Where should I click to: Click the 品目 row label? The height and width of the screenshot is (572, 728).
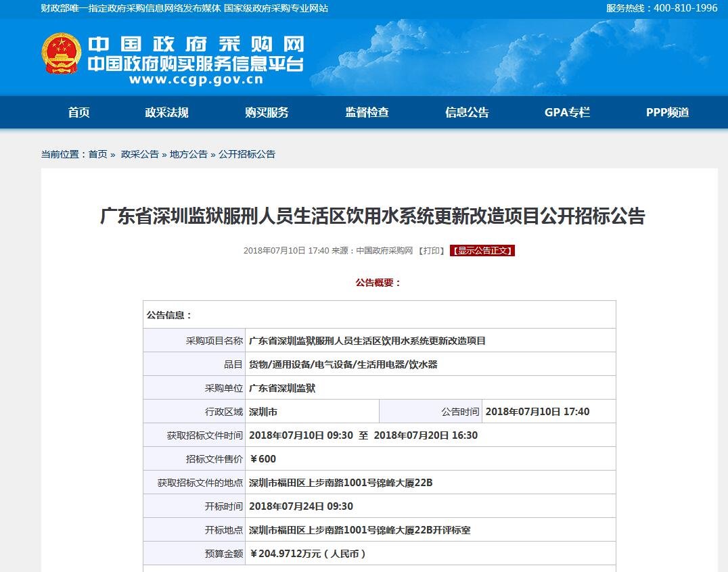pos(233,364)
